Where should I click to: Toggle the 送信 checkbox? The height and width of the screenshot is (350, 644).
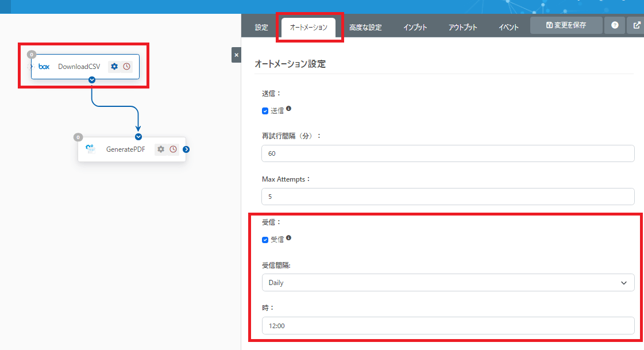[265, 111]
